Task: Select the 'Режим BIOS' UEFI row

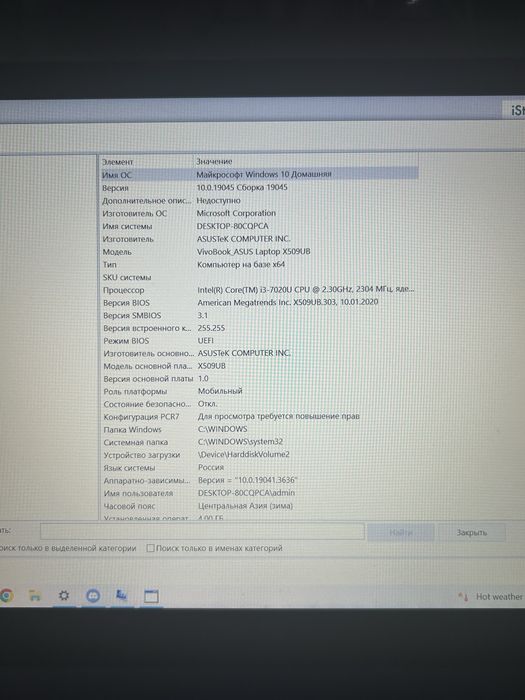Action: (x=259, y=341)
